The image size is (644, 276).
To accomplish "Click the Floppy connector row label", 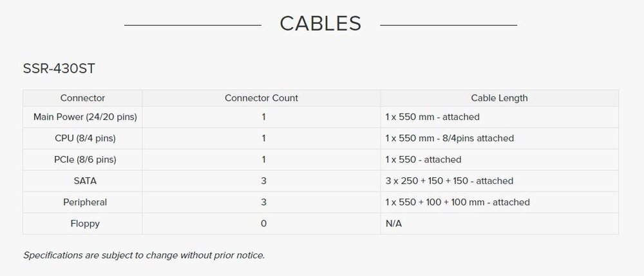I will point(85,224).
